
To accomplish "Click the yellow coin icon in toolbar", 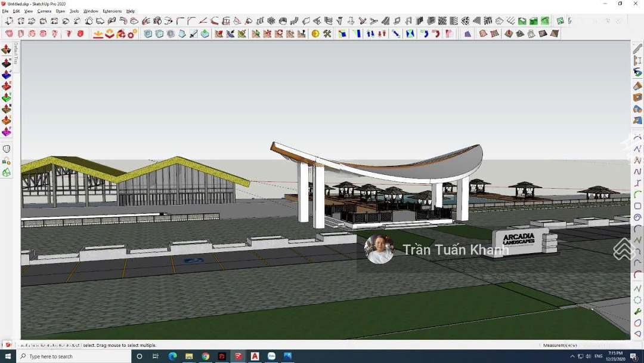I will click(x=315, y=34).
